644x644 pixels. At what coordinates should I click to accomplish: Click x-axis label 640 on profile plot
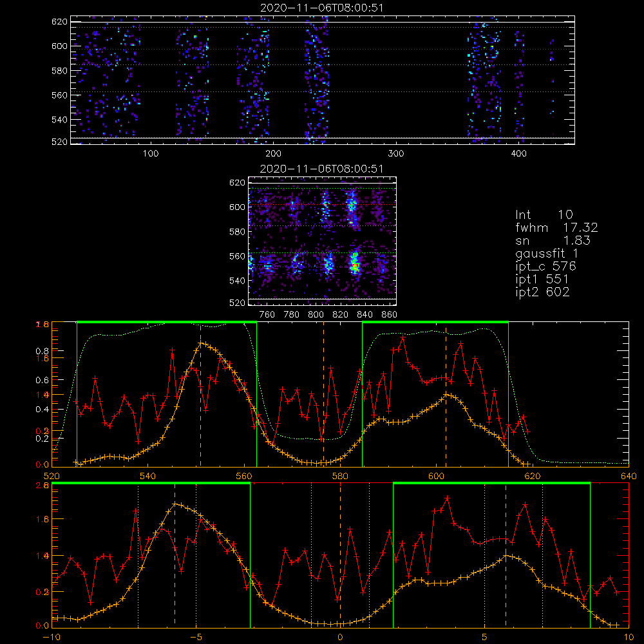tap(629, 476)
